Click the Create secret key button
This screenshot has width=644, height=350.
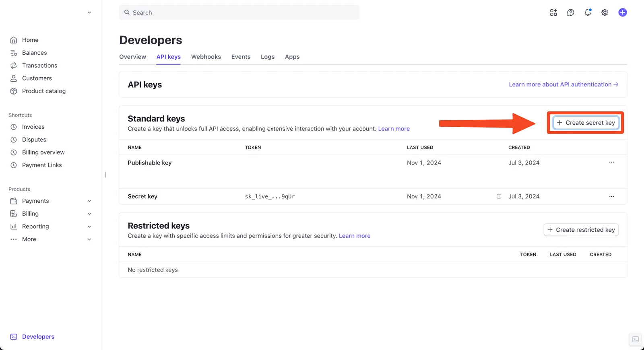[x=586, y=123]
